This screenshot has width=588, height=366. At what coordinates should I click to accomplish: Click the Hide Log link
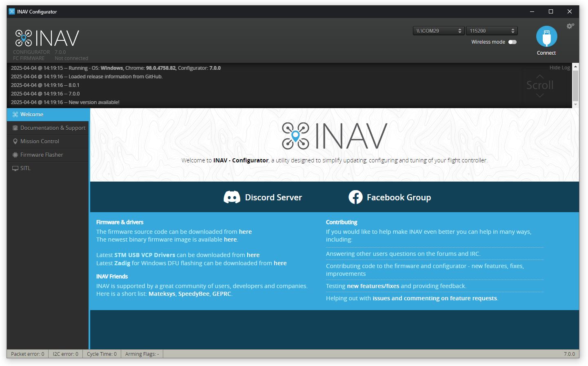(x=559, y=68)
